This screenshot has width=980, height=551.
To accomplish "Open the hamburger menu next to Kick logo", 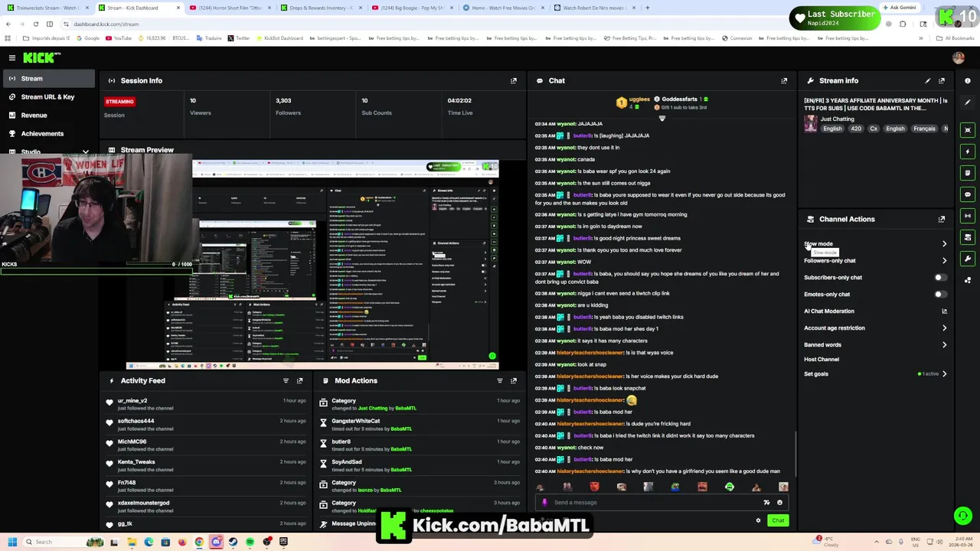I will point(12,57).
